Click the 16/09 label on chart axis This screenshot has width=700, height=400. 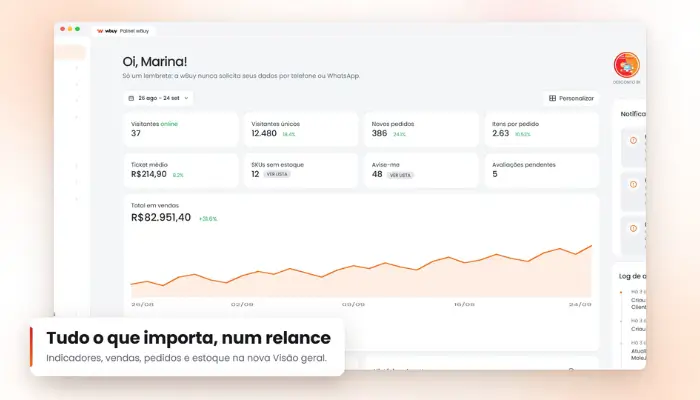pyautogui.click(x=464, y=304)
